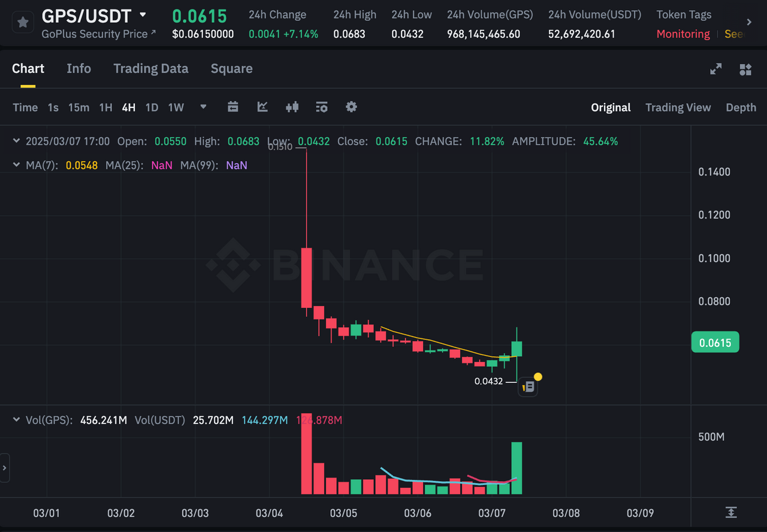
Task: Click the 0.1400 price axis label
Action: 714,172
